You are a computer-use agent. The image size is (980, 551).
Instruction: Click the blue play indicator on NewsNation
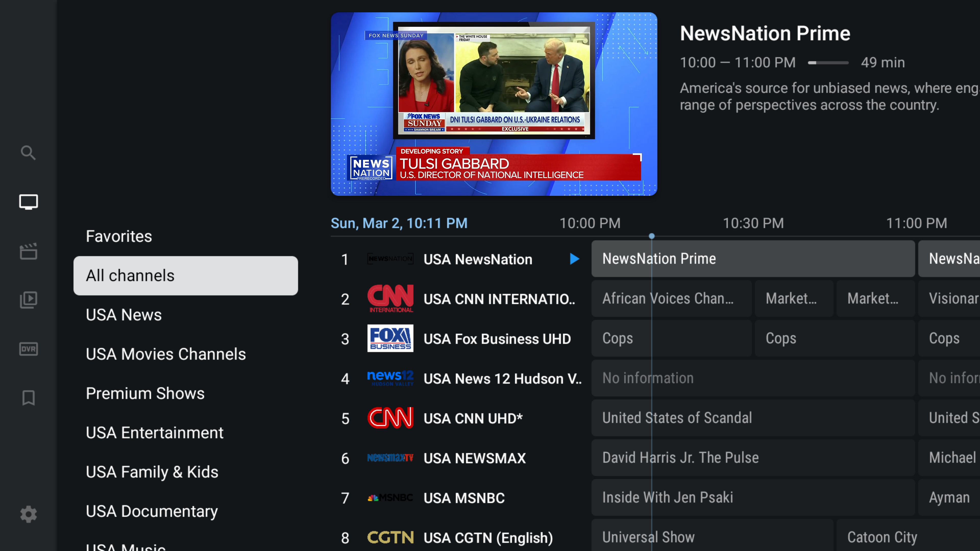coord(574,259)
